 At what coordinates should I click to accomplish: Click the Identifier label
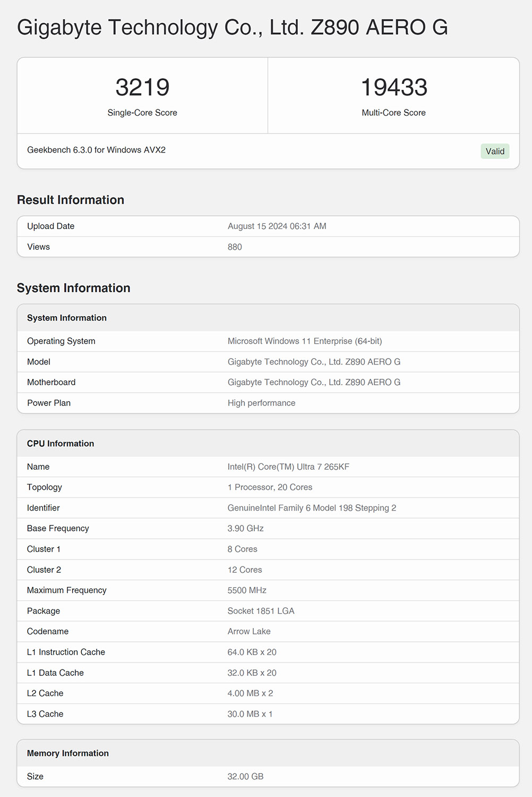(x=44, y=508)
